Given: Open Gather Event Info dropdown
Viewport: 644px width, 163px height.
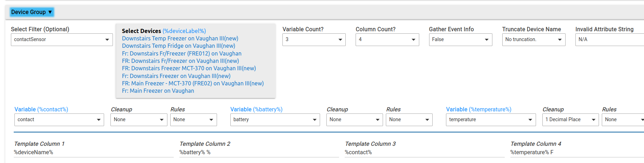Looking at the screenshot, I should (x=460, y=40).
